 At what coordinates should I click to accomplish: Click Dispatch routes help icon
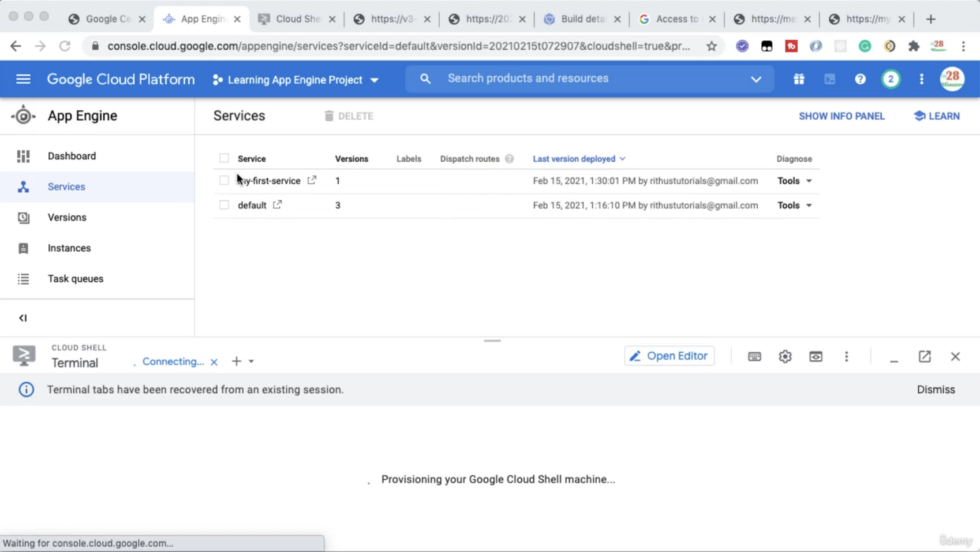[509, 159]
